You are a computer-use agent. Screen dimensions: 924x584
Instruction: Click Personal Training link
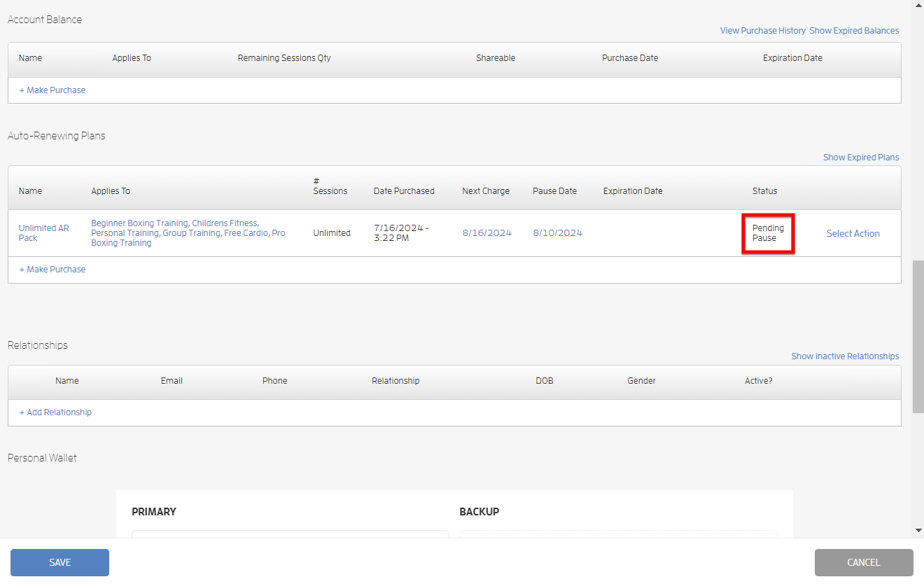click(125, 233)
